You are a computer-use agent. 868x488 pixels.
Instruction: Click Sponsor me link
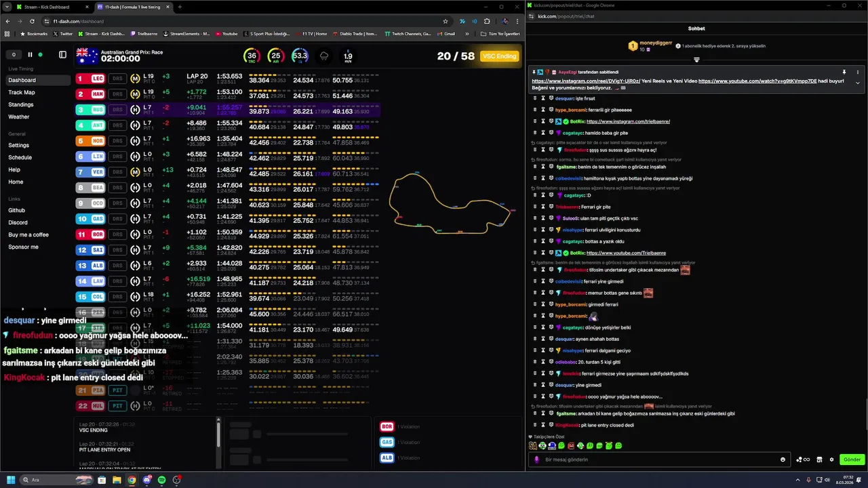24,247
